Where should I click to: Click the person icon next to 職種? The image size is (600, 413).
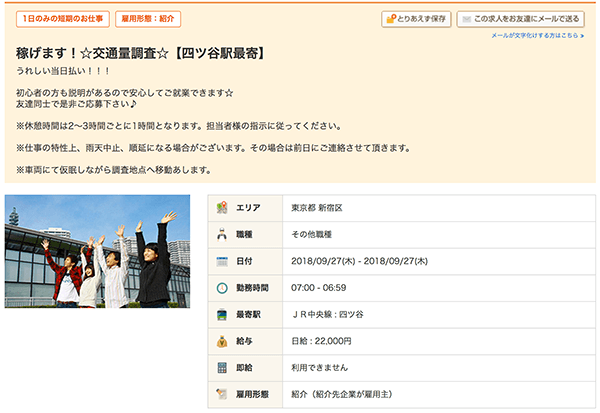[222, 234]
